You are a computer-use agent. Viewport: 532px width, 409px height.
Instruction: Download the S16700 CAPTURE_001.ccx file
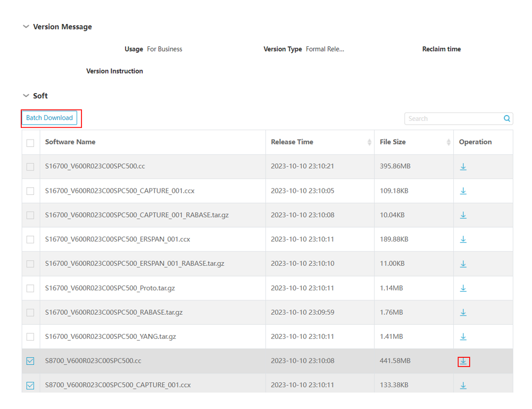tap(463, 191)
